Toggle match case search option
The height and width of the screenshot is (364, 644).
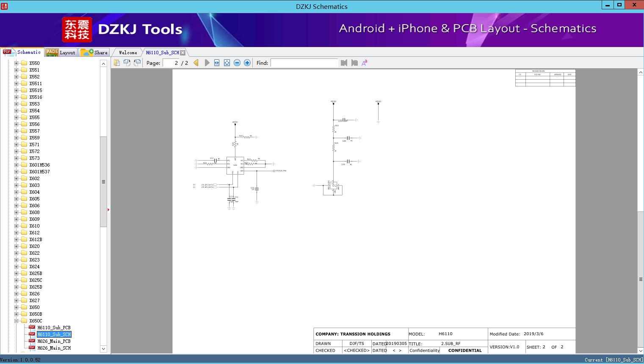[x=365, y=63]
